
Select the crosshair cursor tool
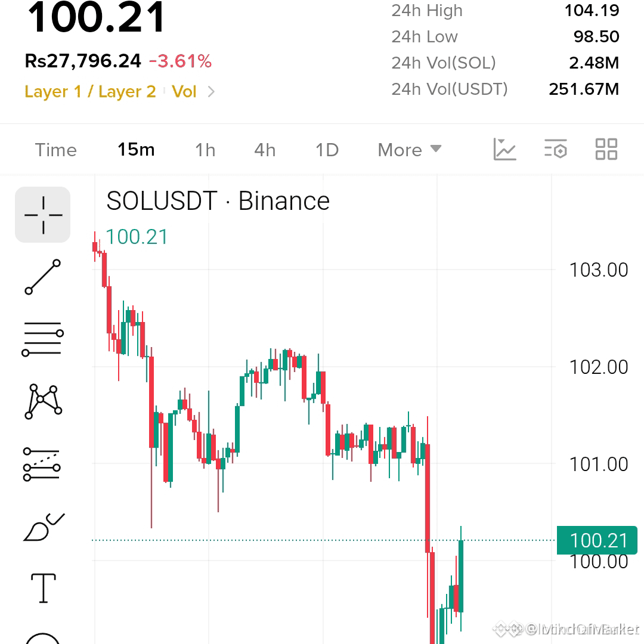pos(43,215)
